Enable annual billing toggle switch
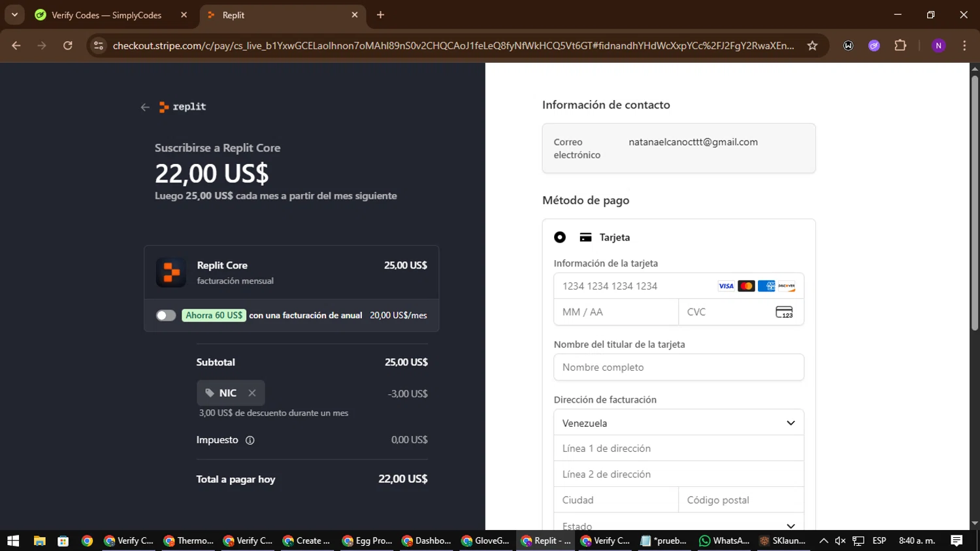This screenshot has width=980, height=551. (166, 316)
